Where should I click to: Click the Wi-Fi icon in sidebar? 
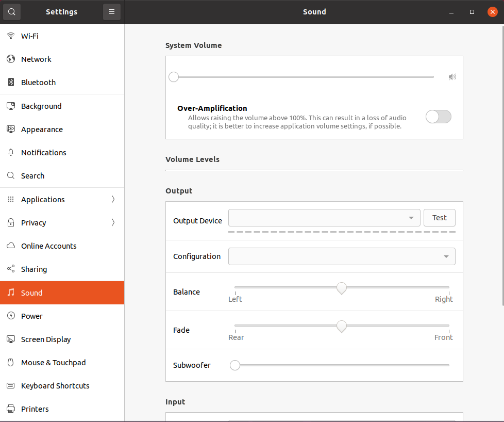(x=11, y=36)
